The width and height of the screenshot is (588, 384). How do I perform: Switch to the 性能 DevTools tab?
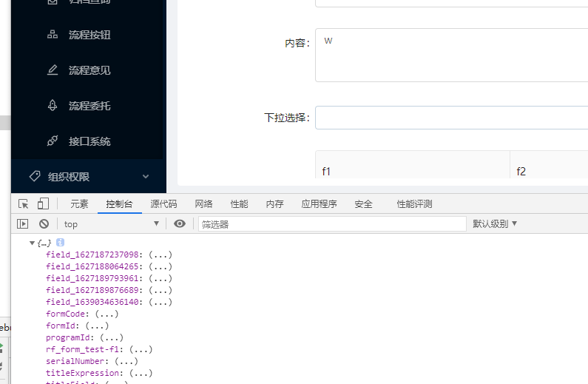(x=239, y=204)
